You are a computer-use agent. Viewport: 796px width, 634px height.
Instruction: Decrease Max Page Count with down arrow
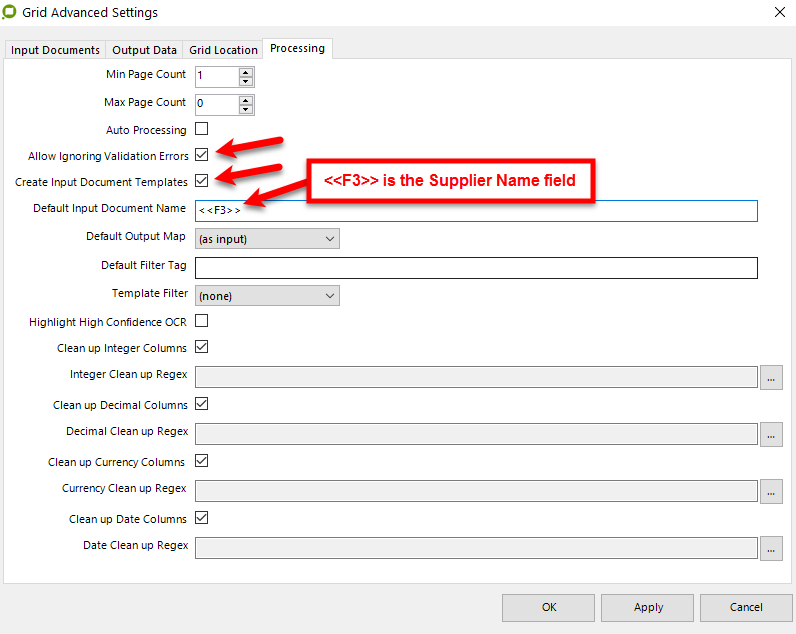(246, 108)
